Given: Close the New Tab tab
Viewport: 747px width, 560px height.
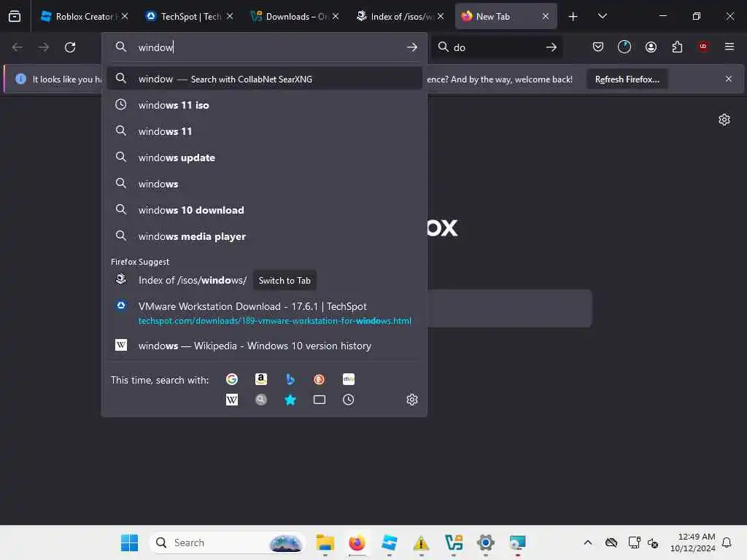Looking at the screenshot, I should tap(546, 16).
